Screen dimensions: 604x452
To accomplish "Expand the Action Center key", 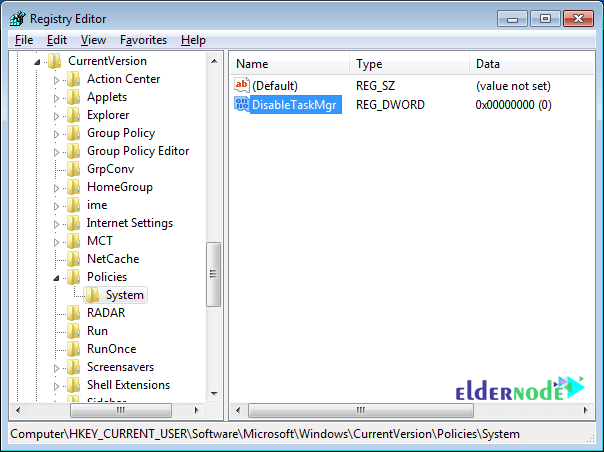I will point(56,80).
